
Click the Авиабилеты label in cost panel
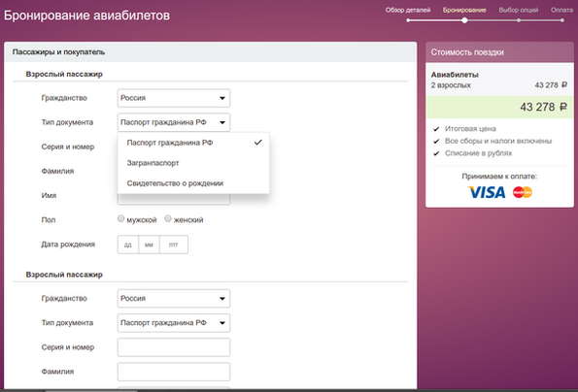455,75
